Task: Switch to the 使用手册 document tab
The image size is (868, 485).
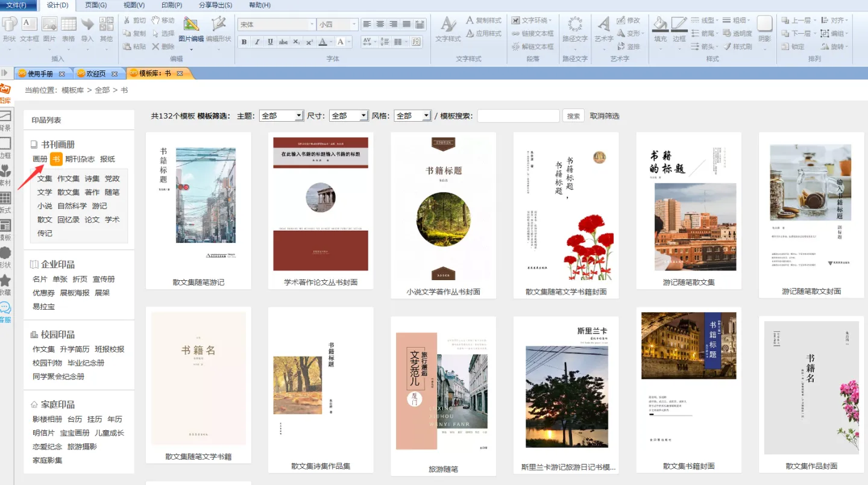Action: tap(40, 74)
